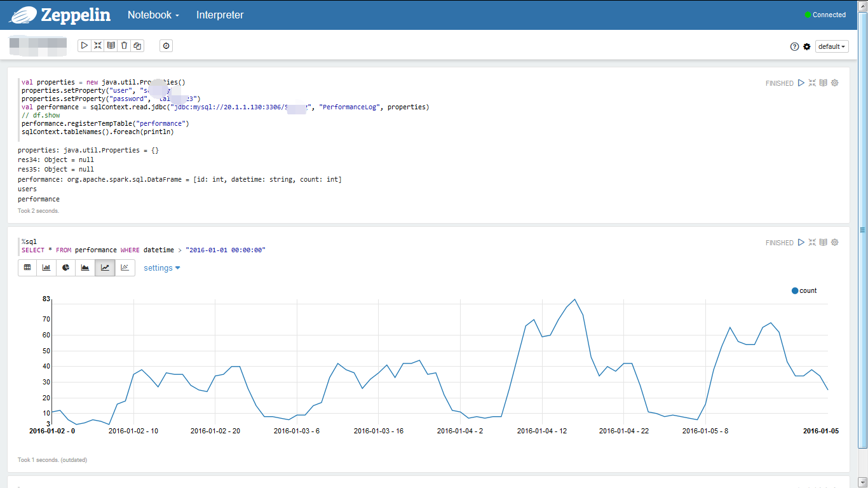
Task: Open the notebook scheduler clock icon
Action: click(166, 45)
